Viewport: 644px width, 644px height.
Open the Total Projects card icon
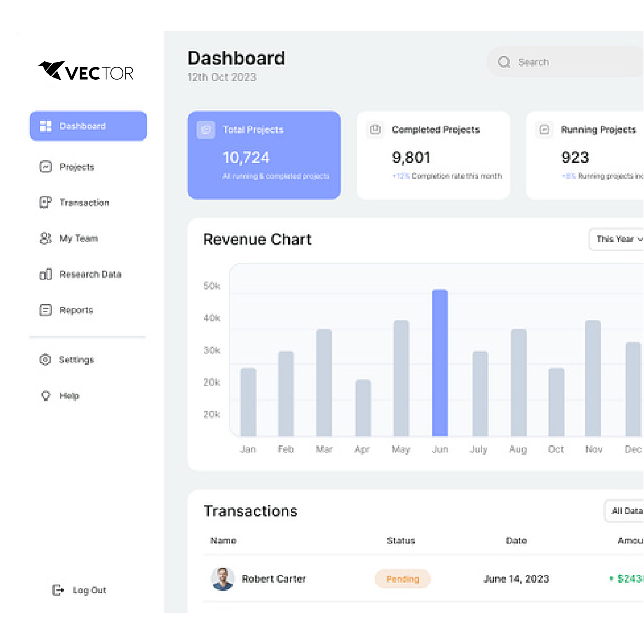[x=205, y=130]
